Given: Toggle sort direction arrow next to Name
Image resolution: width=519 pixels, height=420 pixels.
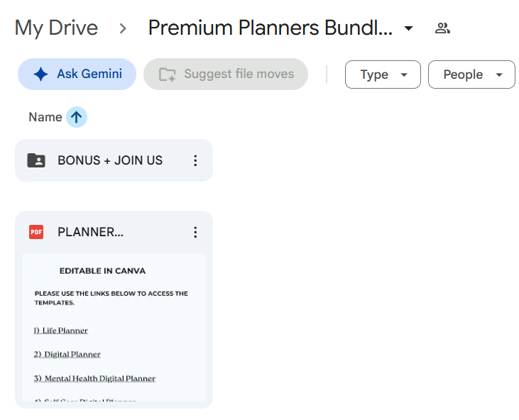Looking at the screenshot, I should tap(77, 117).
